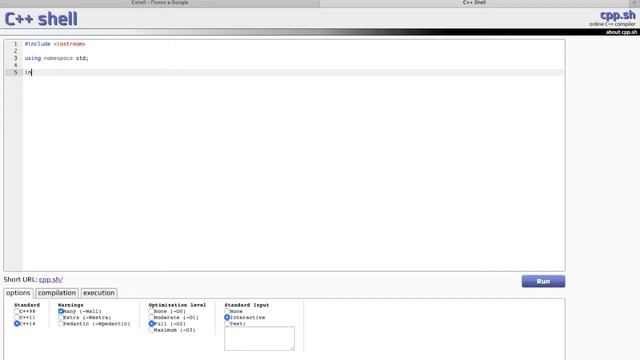This screenshot has height=360, width=640.
Task: Place the cursor on code line 5
Action: coord(293,72)
